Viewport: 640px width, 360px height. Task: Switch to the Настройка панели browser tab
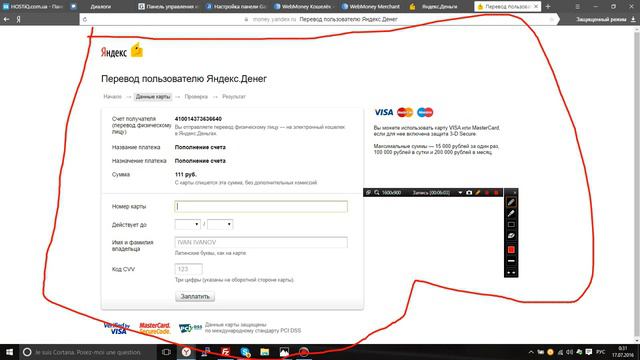pyautogui.click(x=236, y=7)
